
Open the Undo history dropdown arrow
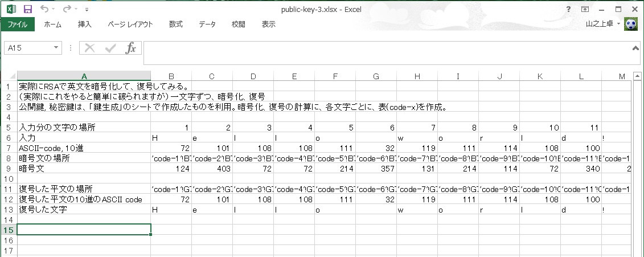click(54, 10)
